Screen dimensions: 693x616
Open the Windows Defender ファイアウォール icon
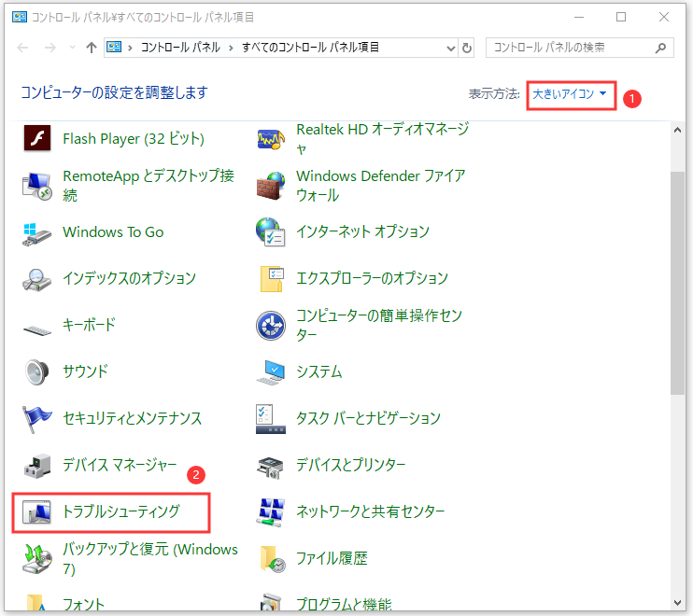270,185
